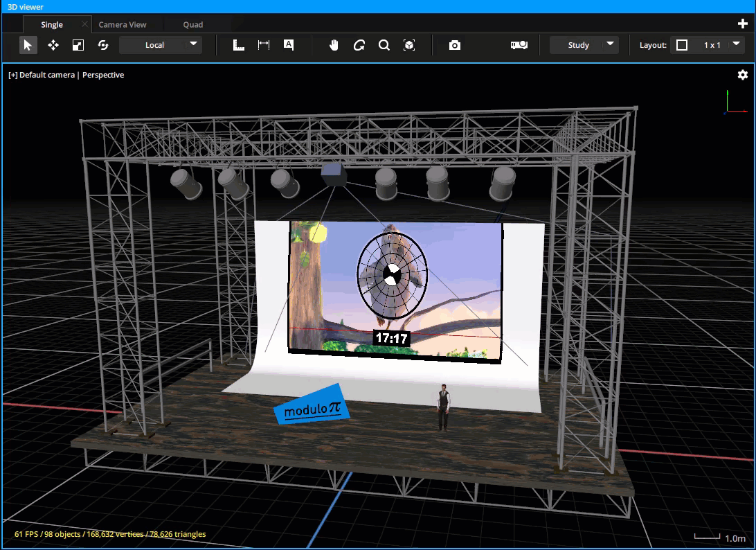Screen dimensions: 756x550
Task: Activate the orbit rotate view tool
Action: tap(359, 44)
